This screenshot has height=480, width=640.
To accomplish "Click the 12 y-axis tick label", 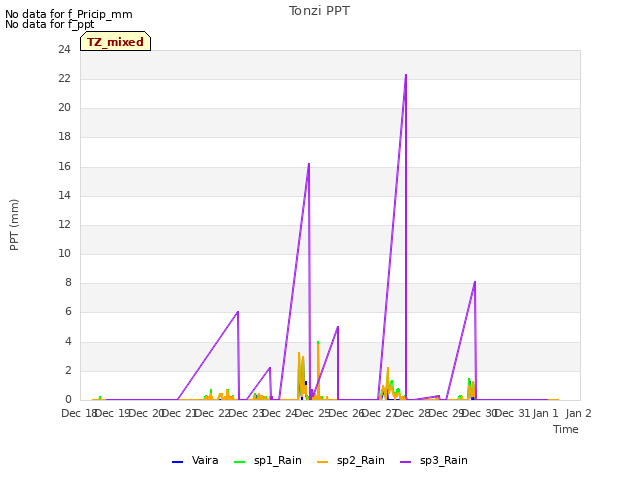I will coord(64,224).
